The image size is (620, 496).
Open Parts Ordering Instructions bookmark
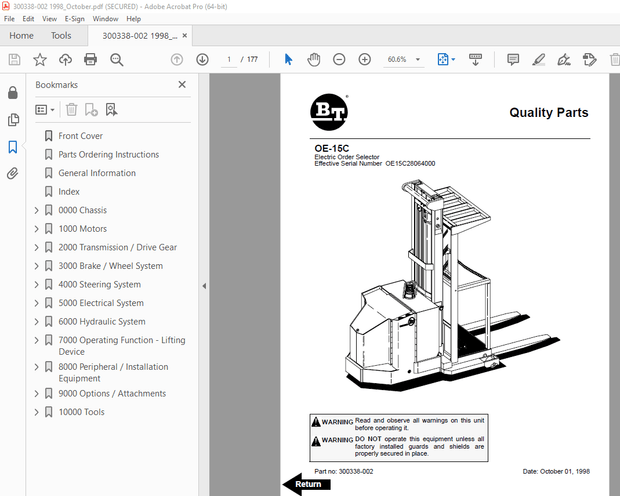(108, 155)
